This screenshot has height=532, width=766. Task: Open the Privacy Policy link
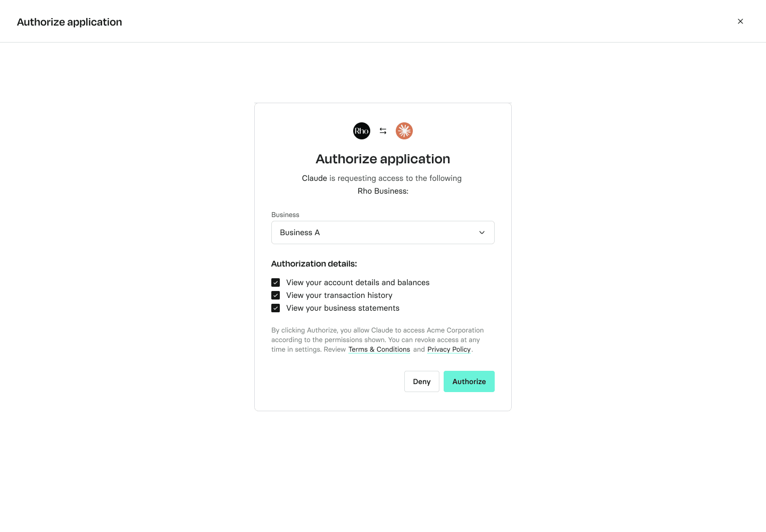click(x=449, y=350)
